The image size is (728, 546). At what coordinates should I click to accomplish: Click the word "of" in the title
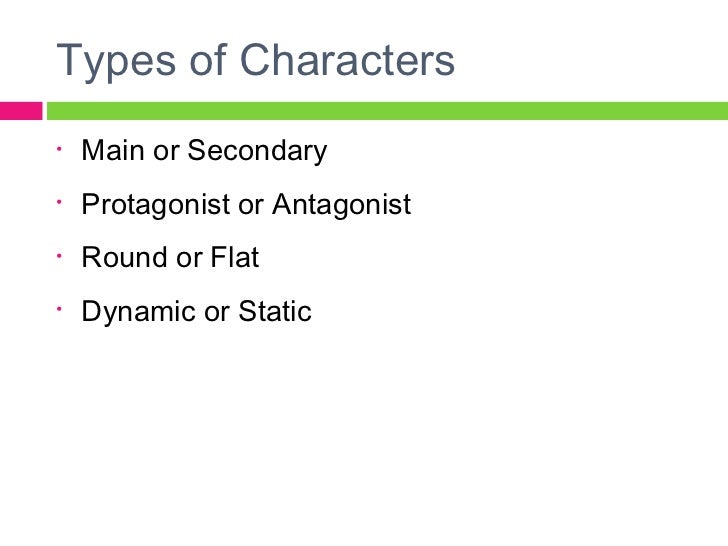click(208, 59)
